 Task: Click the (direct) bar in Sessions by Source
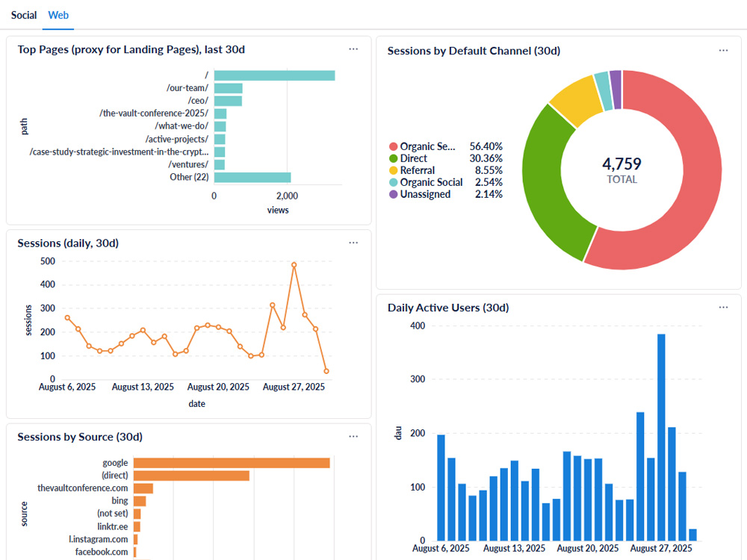[191, 476]
